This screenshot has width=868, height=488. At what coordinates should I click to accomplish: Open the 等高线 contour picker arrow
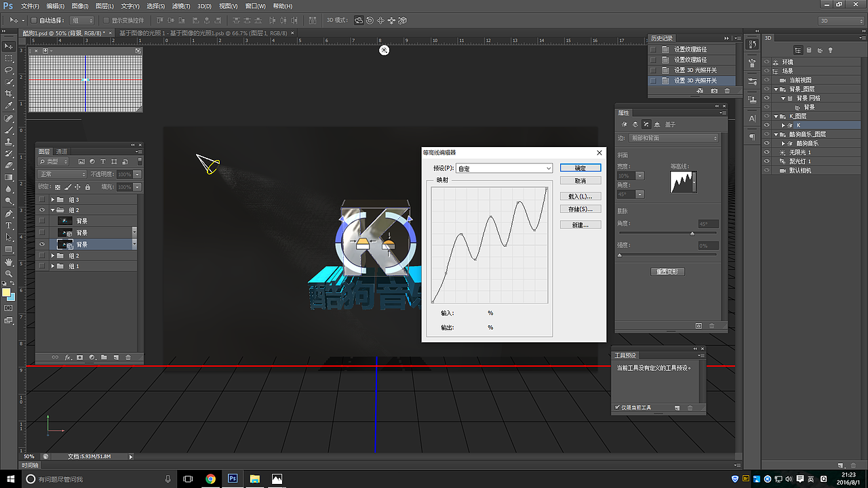[694, 182]
